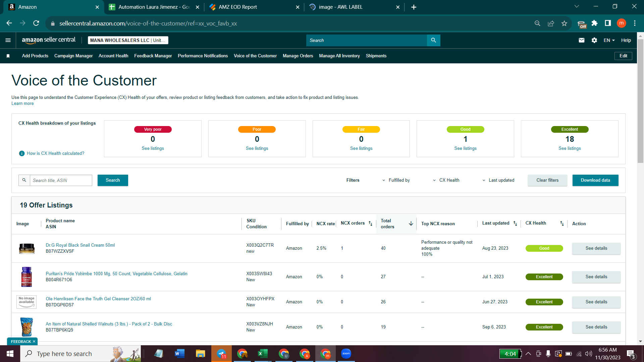Open the messages envelope icon

(582, 40)
